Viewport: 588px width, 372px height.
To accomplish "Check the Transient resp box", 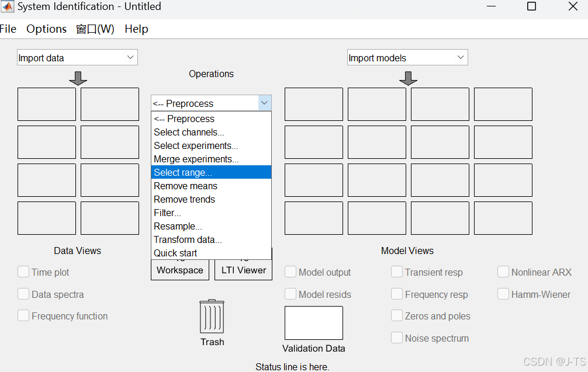I will pos(397,272).
